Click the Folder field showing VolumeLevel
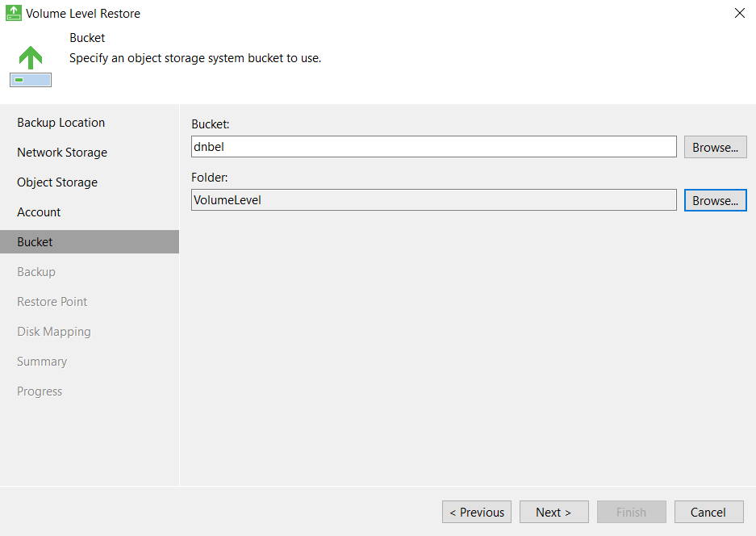The width and height of the screenshot is (756, 536). point(433,200)
